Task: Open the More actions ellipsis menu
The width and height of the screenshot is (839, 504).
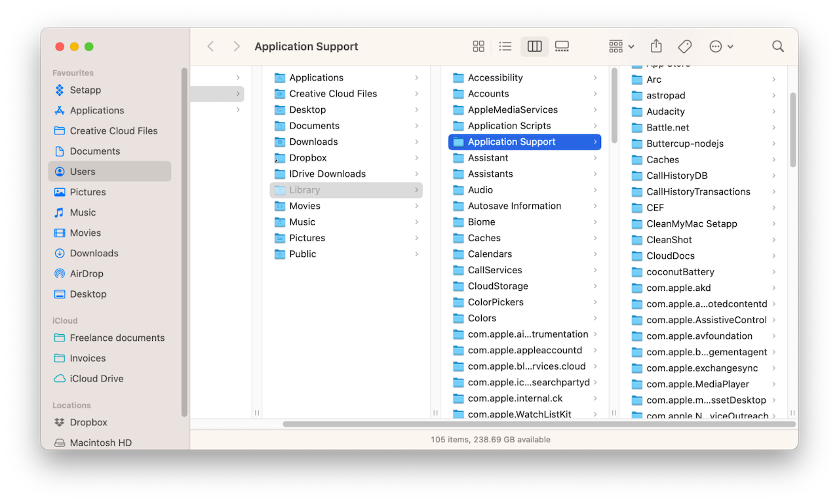Action: [721, 47]
